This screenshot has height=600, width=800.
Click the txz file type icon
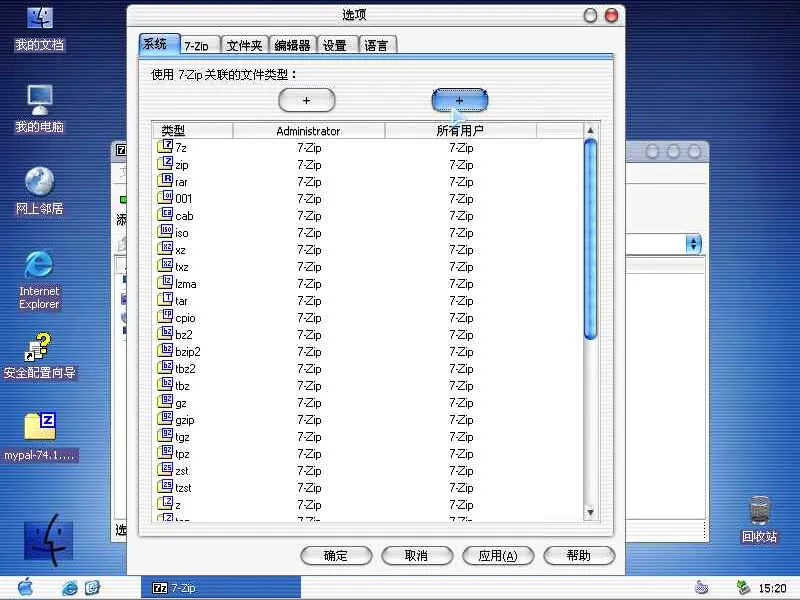165,266
